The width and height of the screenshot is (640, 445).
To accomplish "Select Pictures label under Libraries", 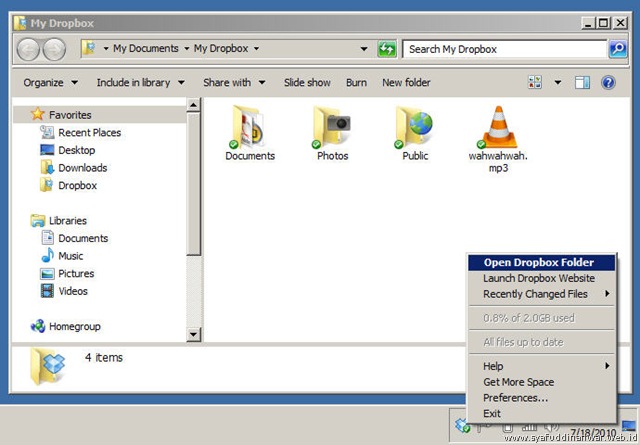I will click(76, 274).
